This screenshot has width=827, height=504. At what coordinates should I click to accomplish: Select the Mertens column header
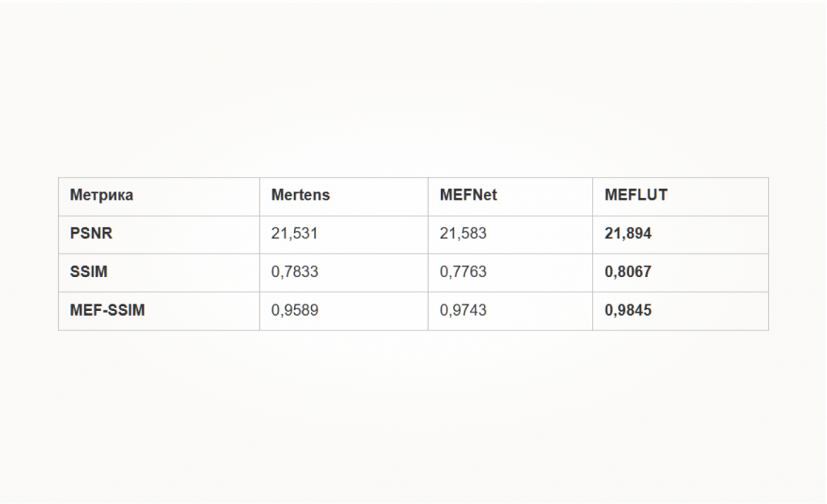click(300, 195)
